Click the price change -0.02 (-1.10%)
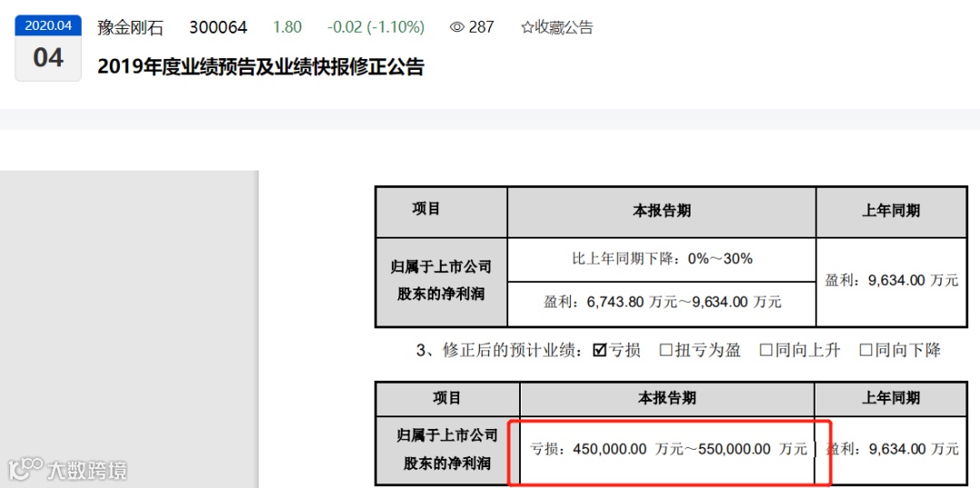This screenshot has height=488, width=980. coord(376,27)
